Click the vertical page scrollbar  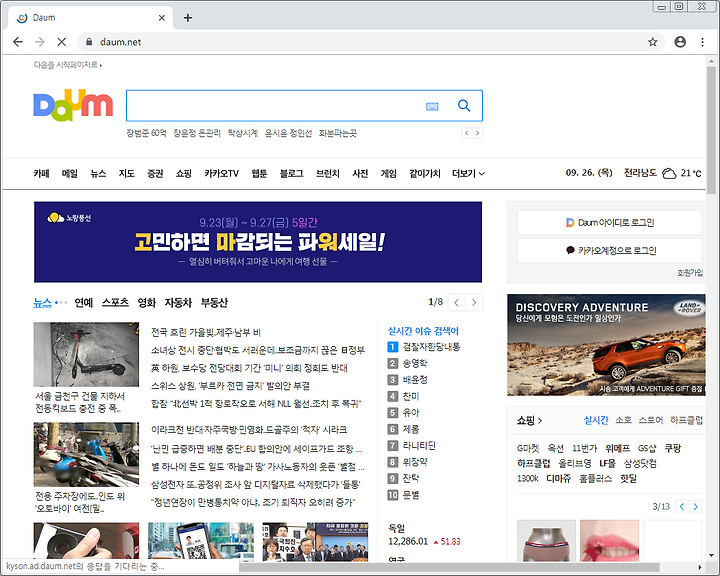(x=711, y=130)
